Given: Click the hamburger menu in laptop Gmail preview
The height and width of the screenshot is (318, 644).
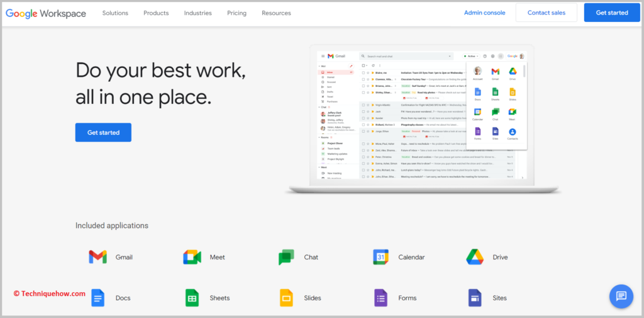Looking at the screenshot, I should click(x=323, y=56).
